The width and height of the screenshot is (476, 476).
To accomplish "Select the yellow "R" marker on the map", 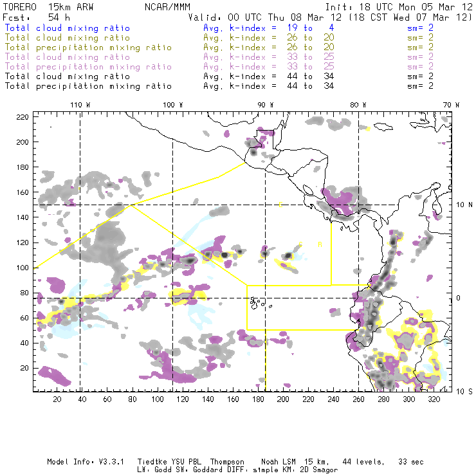I will (x=320, y=244).
